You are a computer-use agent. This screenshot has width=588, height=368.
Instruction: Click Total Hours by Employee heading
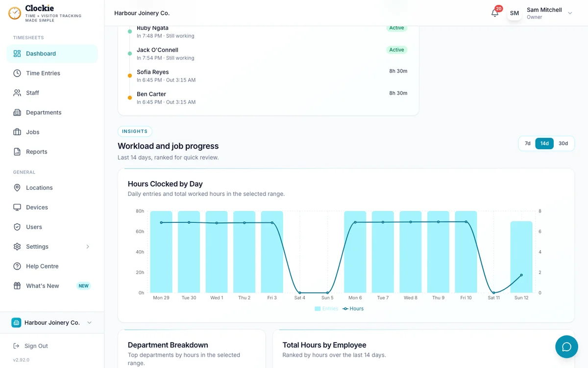point(324,345)
